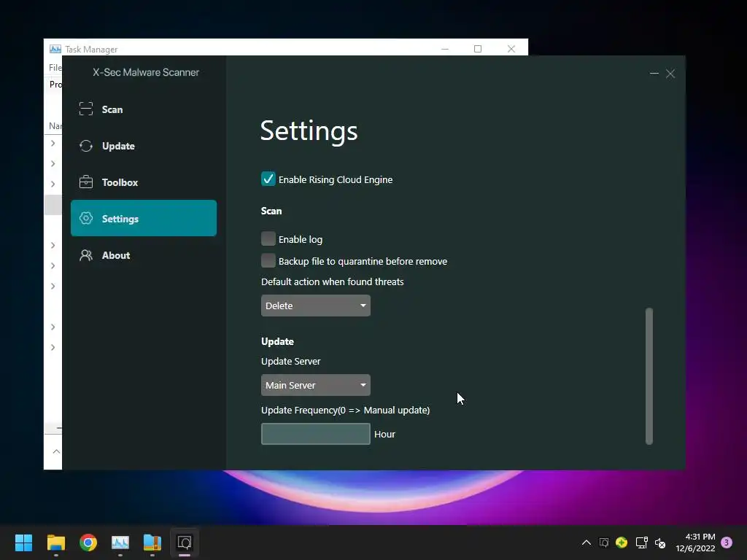
Task: Open the Delete default action dropdown
Action: click(x=315, y=306)
